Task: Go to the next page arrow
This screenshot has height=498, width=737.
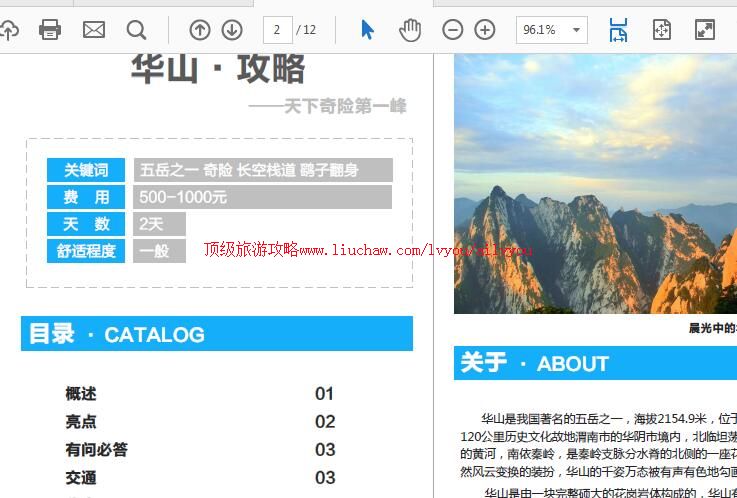Action: (x=232, y=30)
